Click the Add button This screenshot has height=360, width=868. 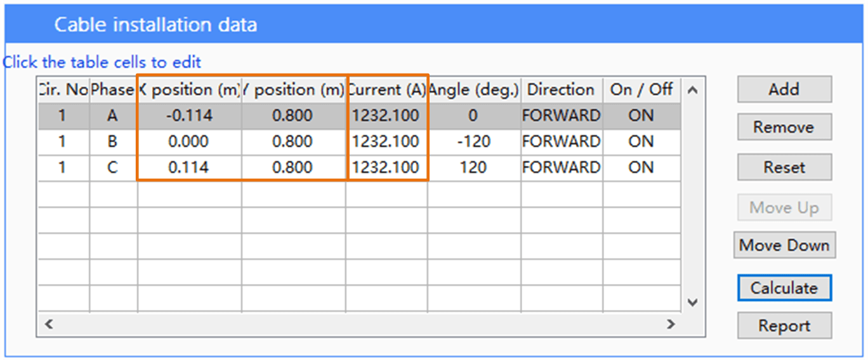click(x=784, y=89)
